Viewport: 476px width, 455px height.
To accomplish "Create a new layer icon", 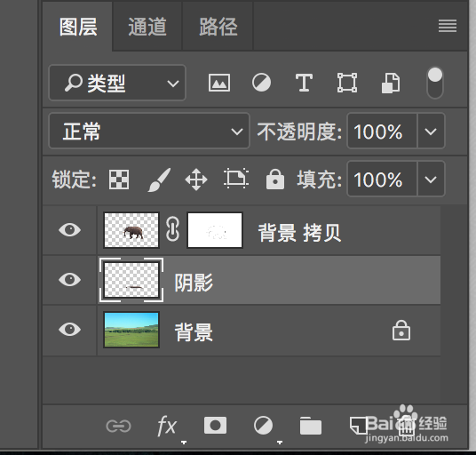I will pos(358,426).
